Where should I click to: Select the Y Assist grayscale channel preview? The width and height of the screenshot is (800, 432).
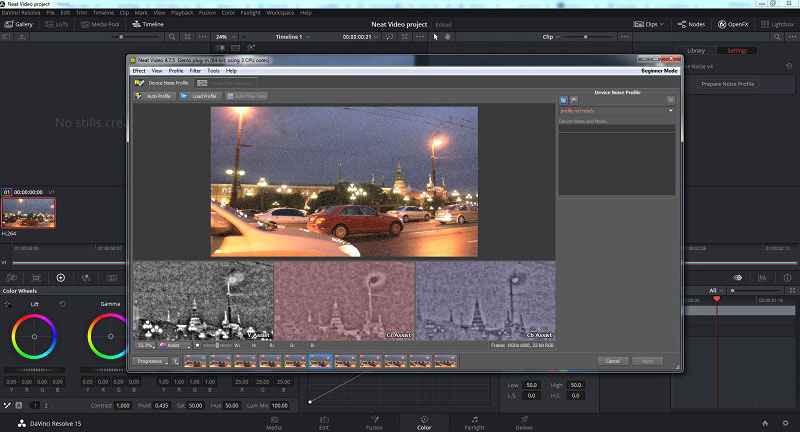pyautogui.click(x=203, y=301)
